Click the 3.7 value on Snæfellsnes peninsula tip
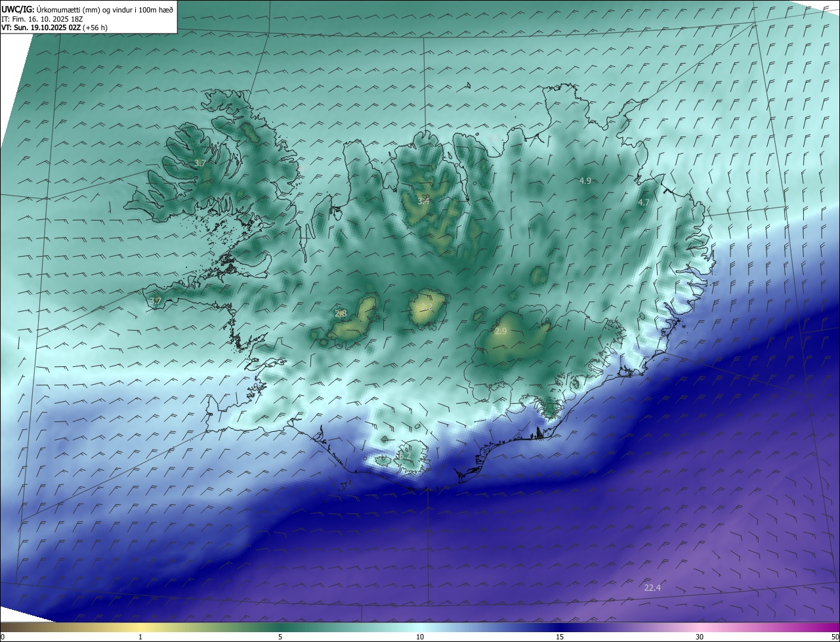This screenshot has width=840, height=642. click(156, 301)
